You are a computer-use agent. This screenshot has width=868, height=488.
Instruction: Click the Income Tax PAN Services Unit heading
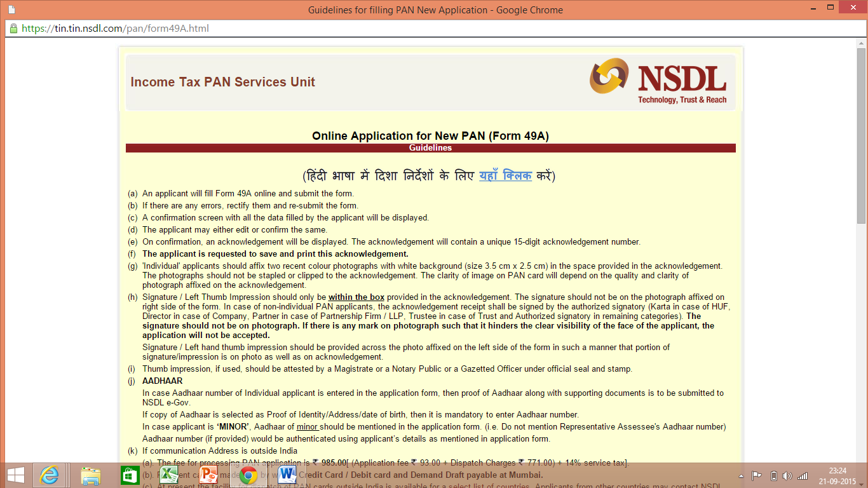[222, 82]
